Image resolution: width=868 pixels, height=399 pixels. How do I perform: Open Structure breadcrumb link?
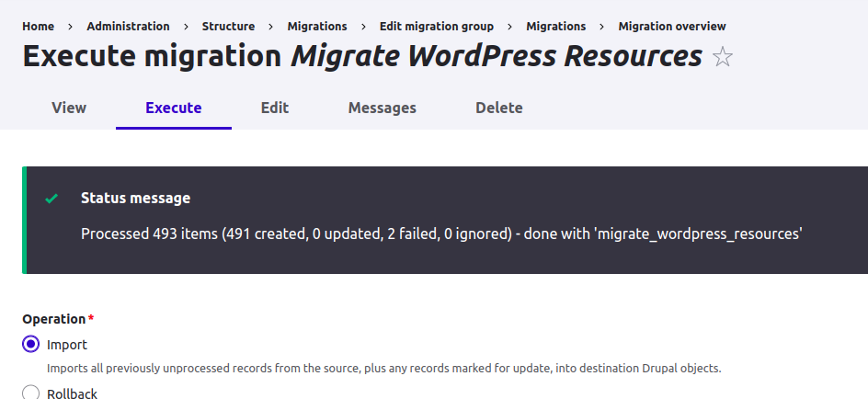pyautogui.click(x=228, y=26)
